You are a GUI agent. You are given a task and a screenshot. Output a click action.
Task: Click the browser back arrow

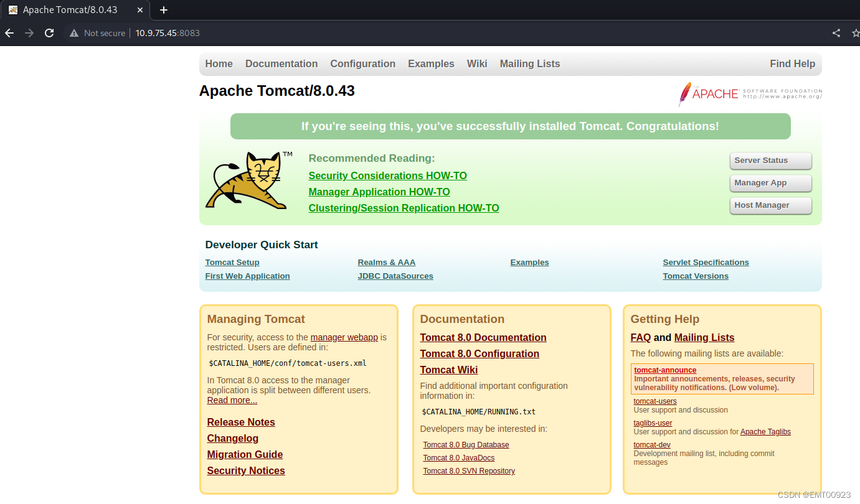(9, 33)
